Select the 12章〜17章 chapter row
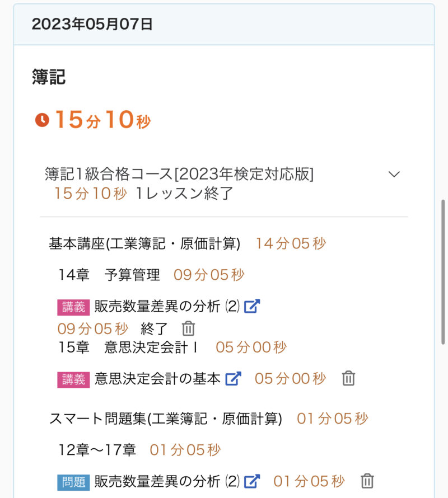 tap(97, 449)
